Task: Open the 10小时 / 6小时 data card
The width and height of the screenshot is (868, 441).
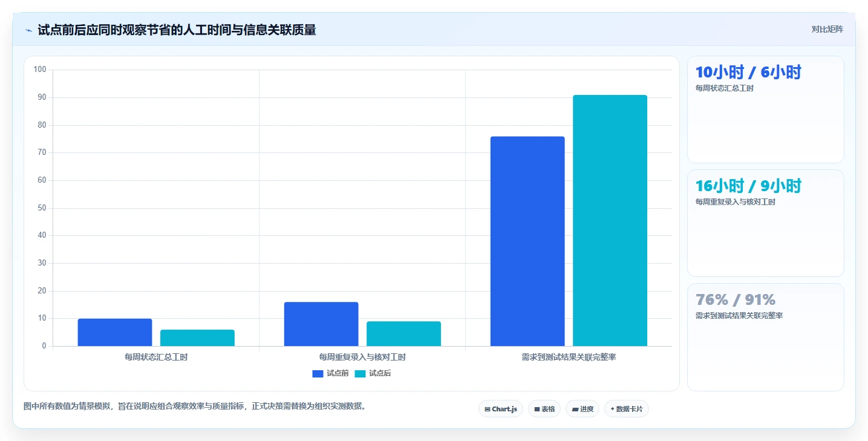Action: click(766, 109)
